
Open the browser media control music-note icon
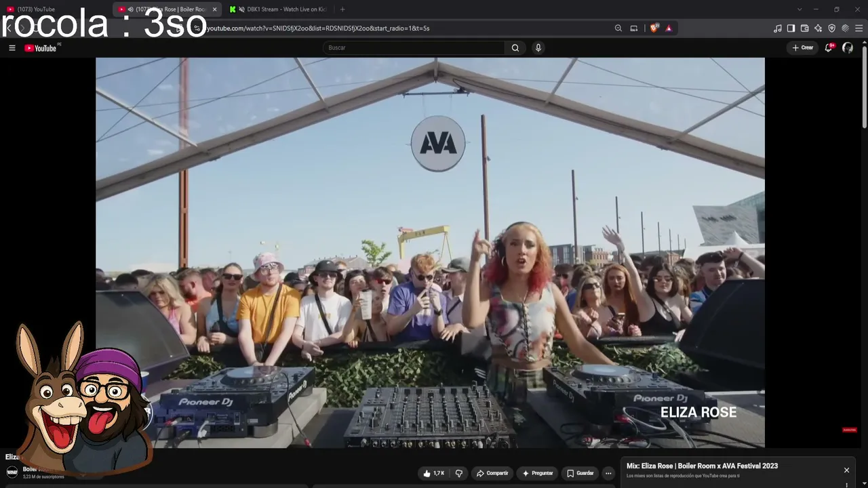[x=777, y=28]
